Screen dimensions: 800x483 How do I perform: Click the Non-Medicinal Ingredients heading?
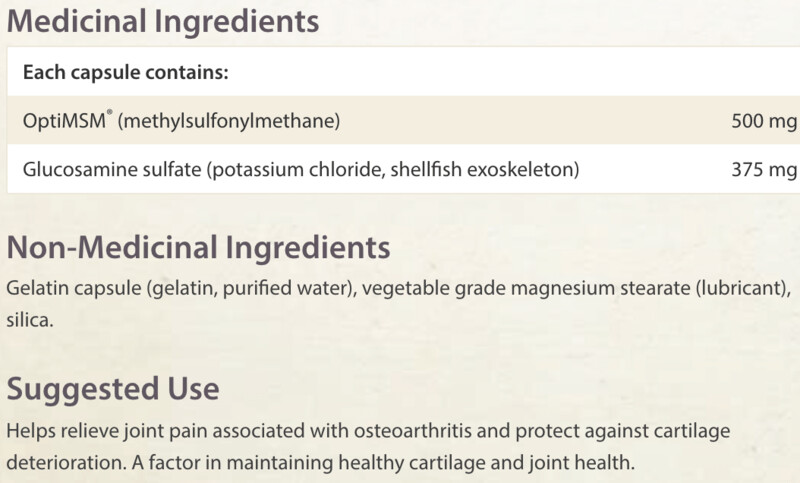pyautogui.click(x=198, y=248)
